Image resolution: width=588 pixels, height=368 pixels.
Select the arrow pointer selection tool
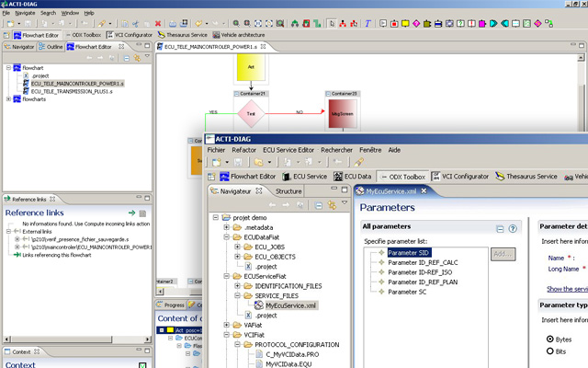coord(332,24)
